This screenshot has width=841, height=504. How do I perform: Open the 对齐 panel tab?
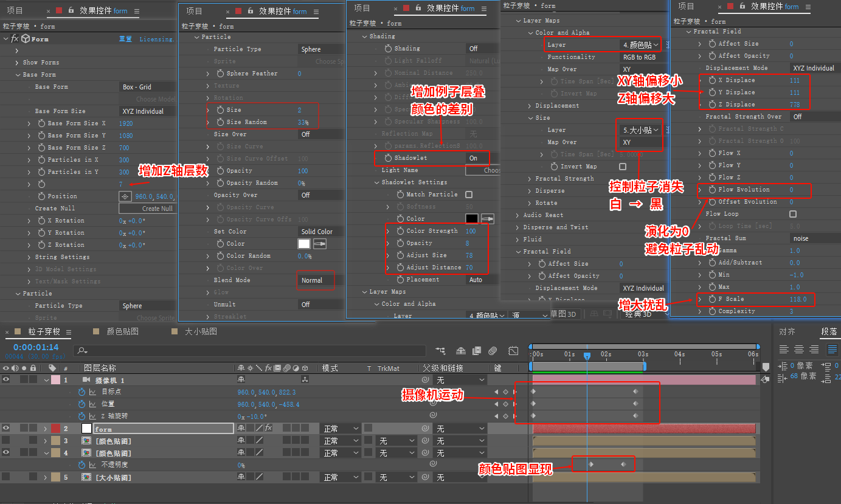(787, 331)
